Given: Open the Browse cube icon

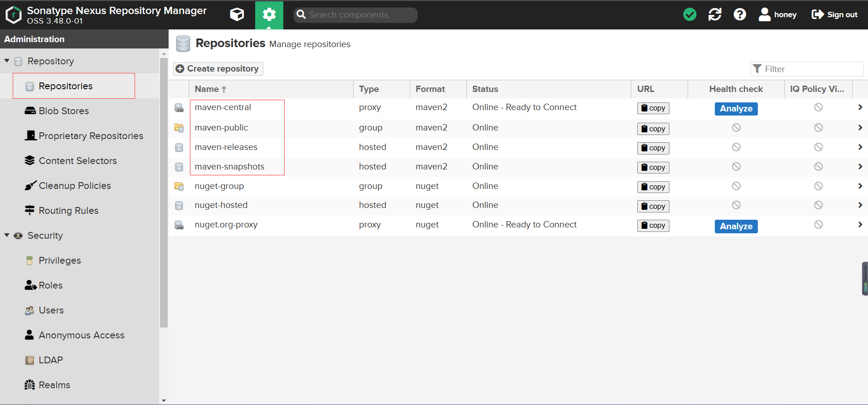Looking at the screenshot, I should [237, 14].
